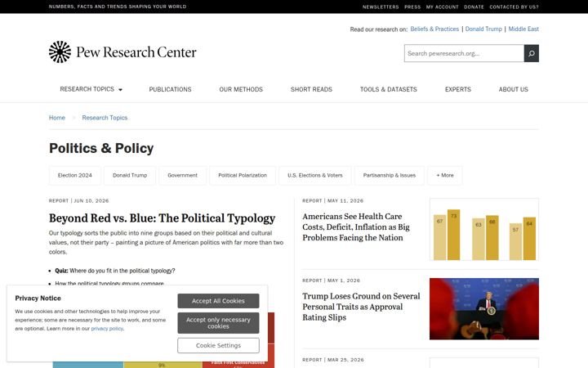Open Newsletters link in top bar

click(381, 7)
